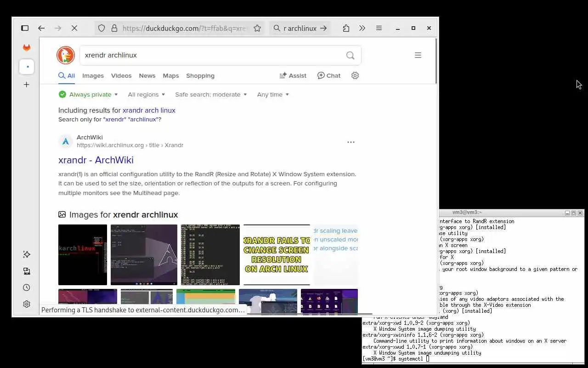Toggle the Firefox sidebar button

(x=25, y=28)
